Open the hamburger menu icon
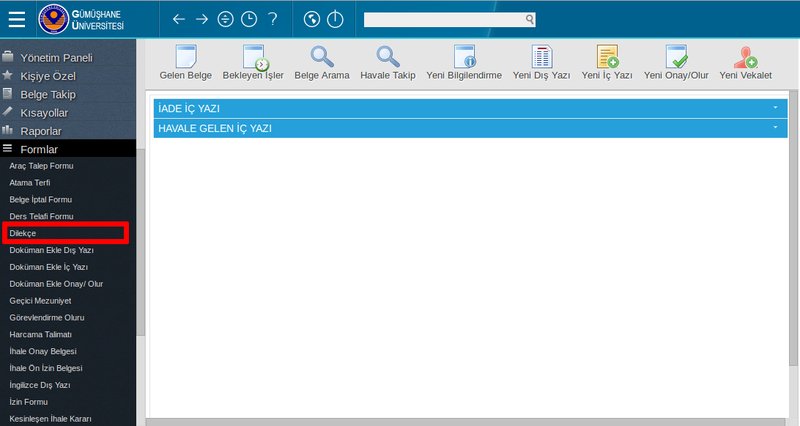800x426 pixels. [x=16, y=19]
